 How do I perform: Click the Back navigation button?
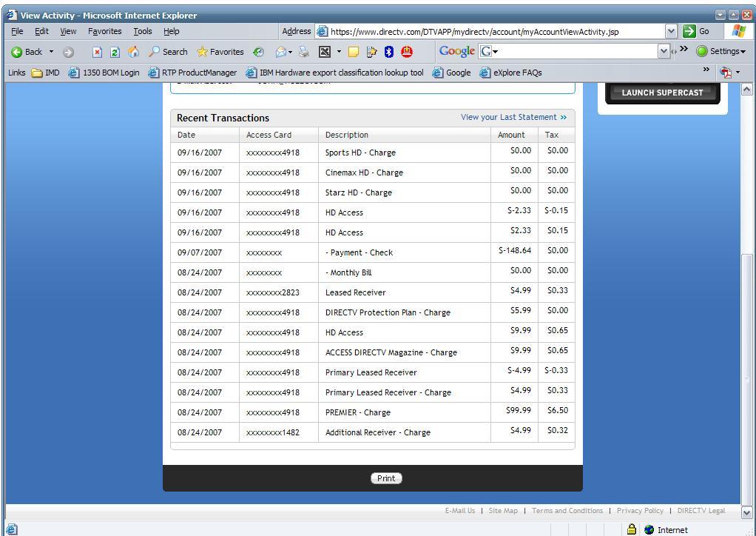pyautogui.click(x=27, y=52)
